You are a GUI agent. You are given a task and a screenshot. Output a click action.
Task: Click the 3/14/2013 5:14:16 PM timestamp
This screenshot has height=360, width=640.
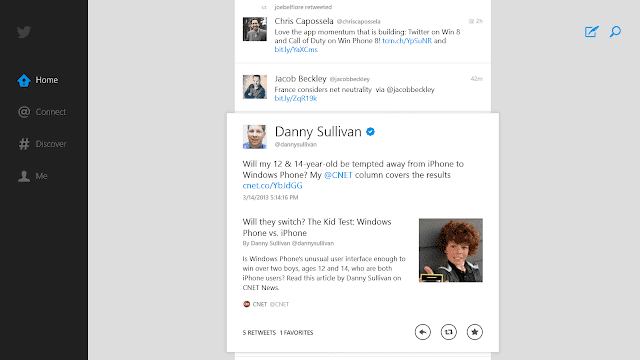270,198
